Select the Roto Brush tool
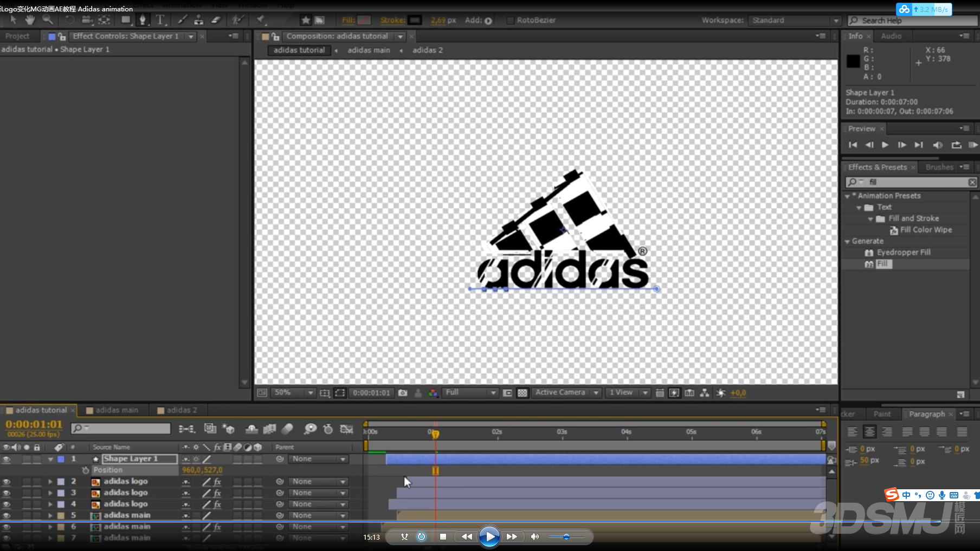The width and height of the screenshot is (980, 551). click(237, 20)
